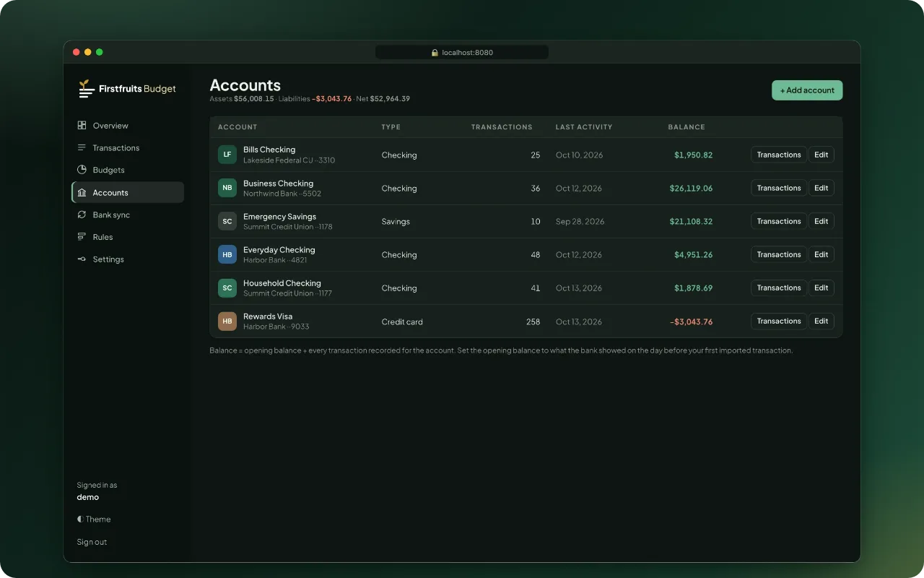924x578 pixels.
Task: Click the Rewards Visa account name
Action: [x=268, y=316]
